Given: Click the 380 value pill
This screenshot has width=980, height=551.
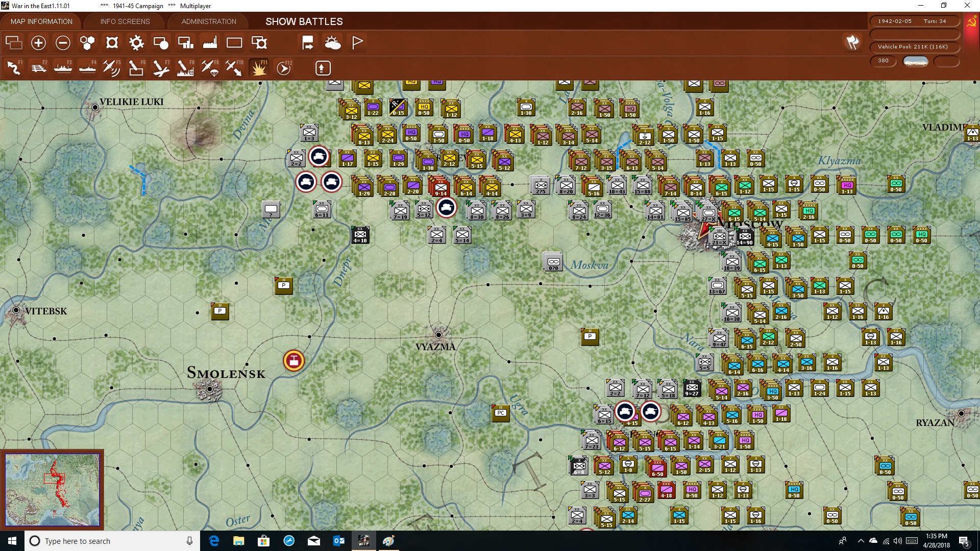Looking at the screenshot, I should pos(883,61).
